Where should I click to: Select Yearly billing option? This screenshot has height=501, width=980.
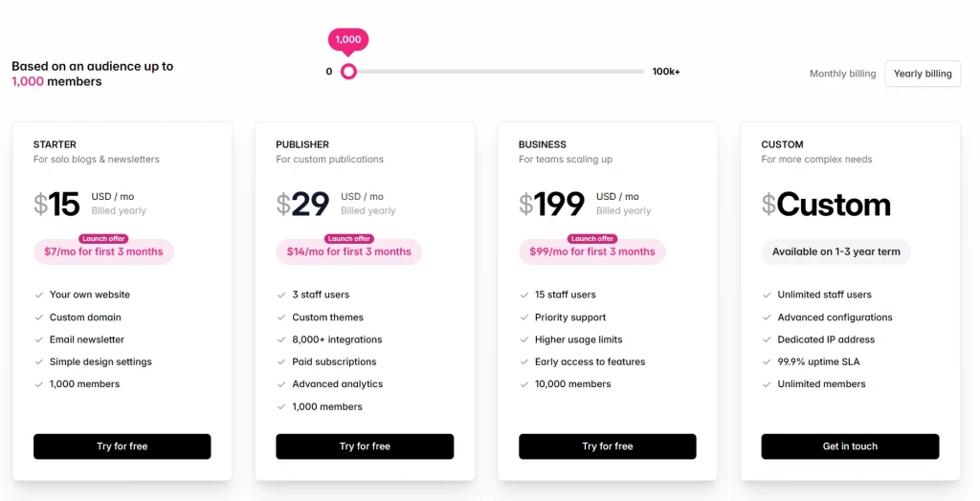[x=923, y=74]
